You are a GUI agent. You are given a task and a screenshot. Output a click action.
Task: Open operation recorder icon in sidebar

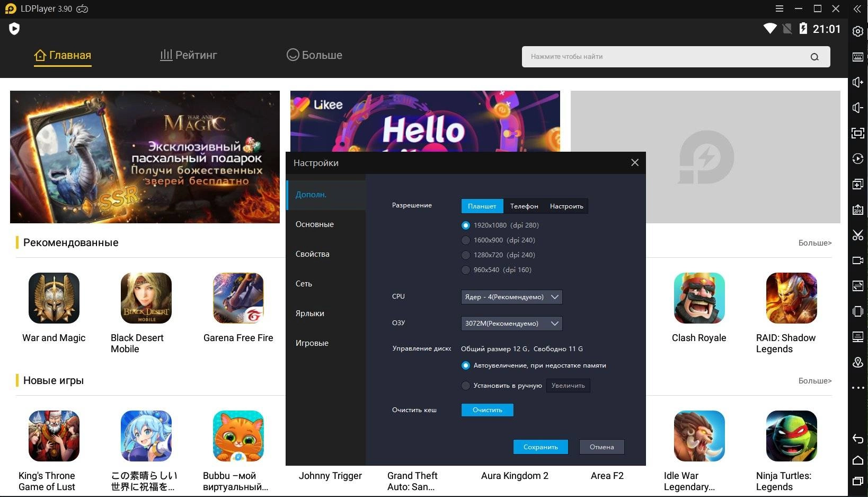857,159
